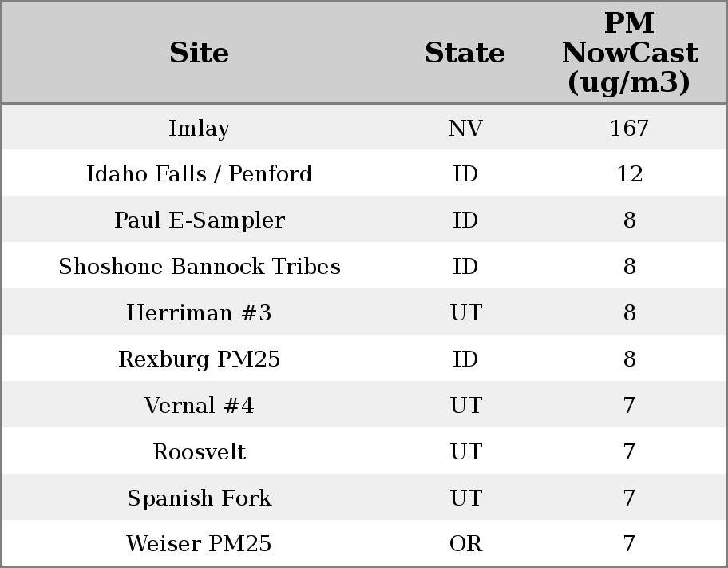The image size is (728, 568).
Task: Click the State column header
Action: (465, 54)
